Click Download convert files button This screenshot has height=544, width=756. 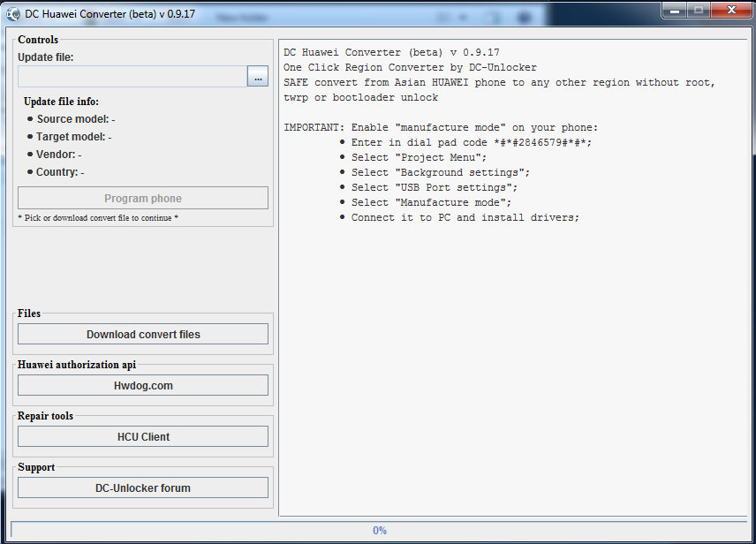(x=143, y=334)
